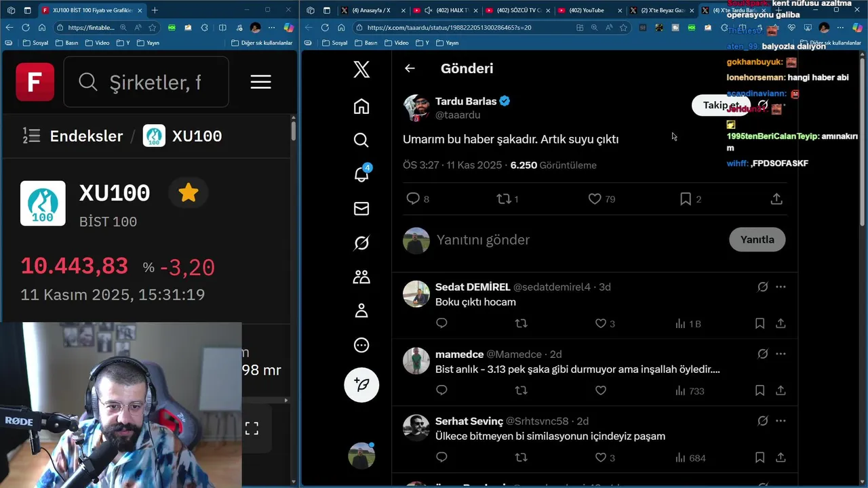Open communities people icon in sidebar
Image resolution: width=868 pixels, height=488 pixels.
click(361, 277)
